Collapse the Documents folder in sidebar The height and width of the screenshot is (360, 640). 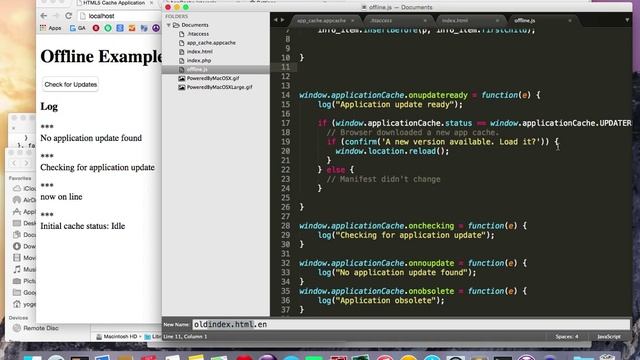[x=169, y=25]
